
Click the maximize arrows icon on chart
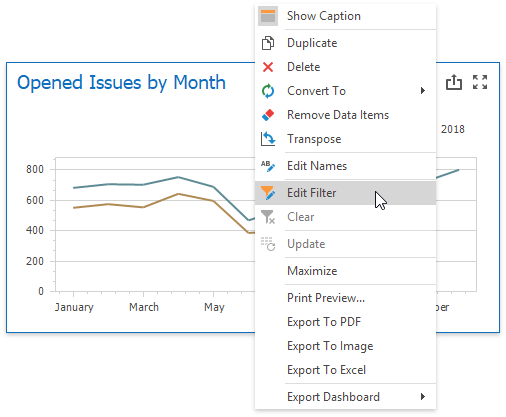point(480,82)
